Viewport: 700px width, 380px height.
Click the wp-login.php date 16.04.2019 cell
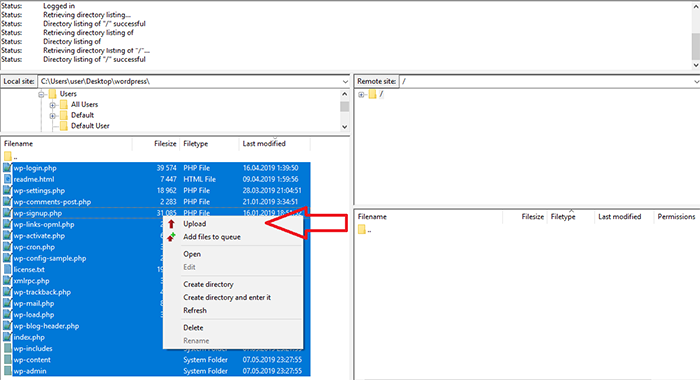tap(271, 168)
